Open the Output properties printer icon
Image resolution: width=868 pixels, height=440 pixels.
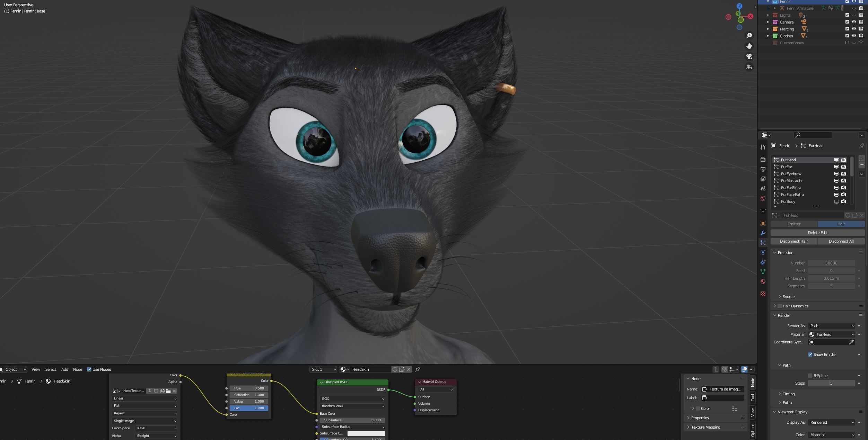(763, 169)
